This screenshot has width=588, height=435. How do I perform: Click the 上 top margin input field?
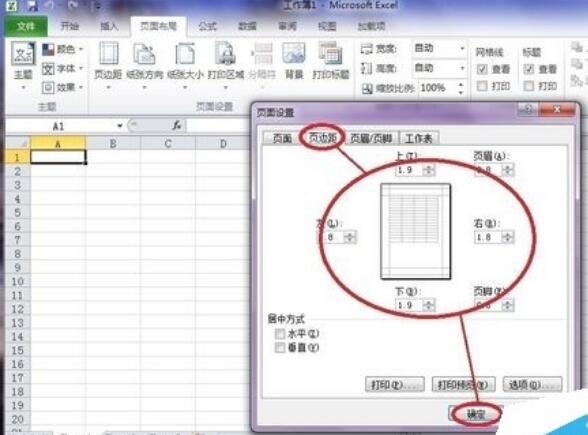(409, 170)
